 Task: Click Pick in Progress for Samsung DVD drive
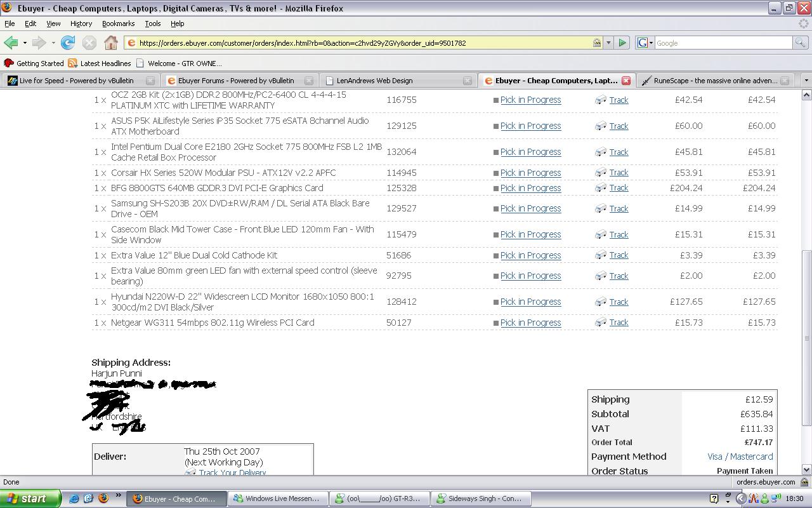[x=530, y=208]
